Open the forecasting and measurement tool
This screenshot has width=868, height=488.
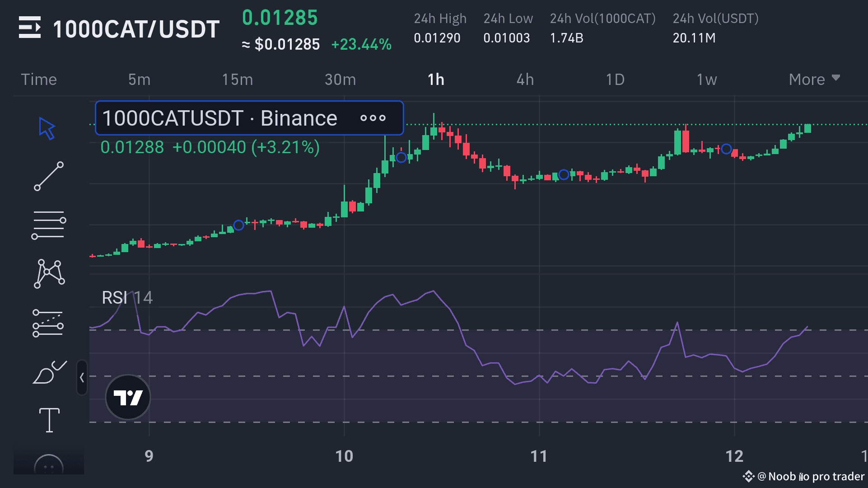[x=48, y=323]
